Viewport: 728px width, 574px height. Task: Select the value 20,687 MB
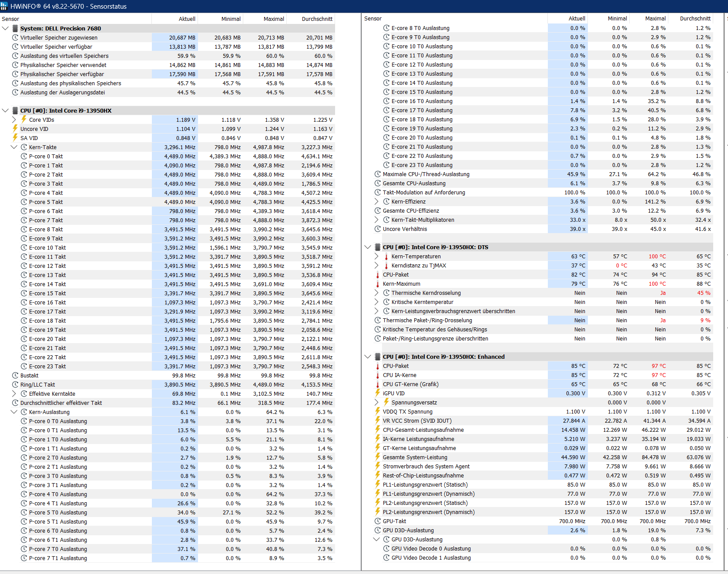tap(182, 38)
